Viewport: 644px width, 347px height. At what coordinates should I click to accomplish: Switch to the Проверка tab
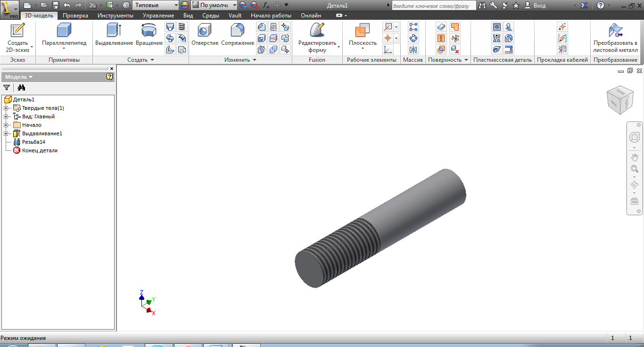coord(75,16)
